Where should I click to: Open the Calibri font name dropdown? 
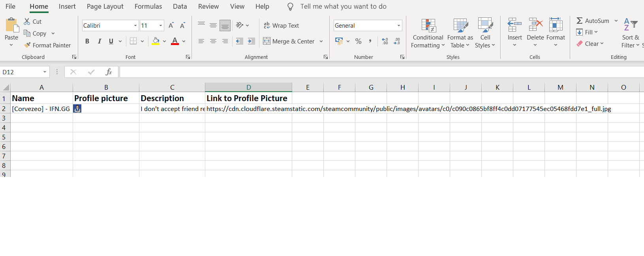tap(135, 26)
